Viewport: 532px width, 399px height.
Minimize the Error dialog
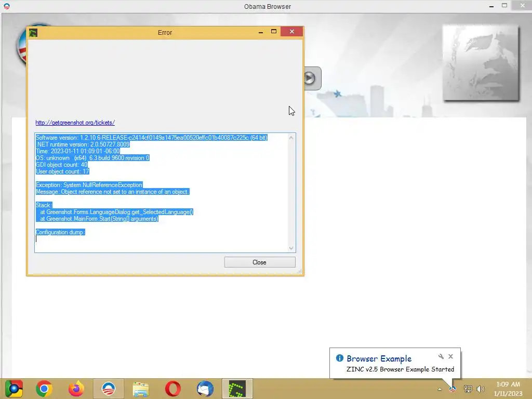[261, 32]
